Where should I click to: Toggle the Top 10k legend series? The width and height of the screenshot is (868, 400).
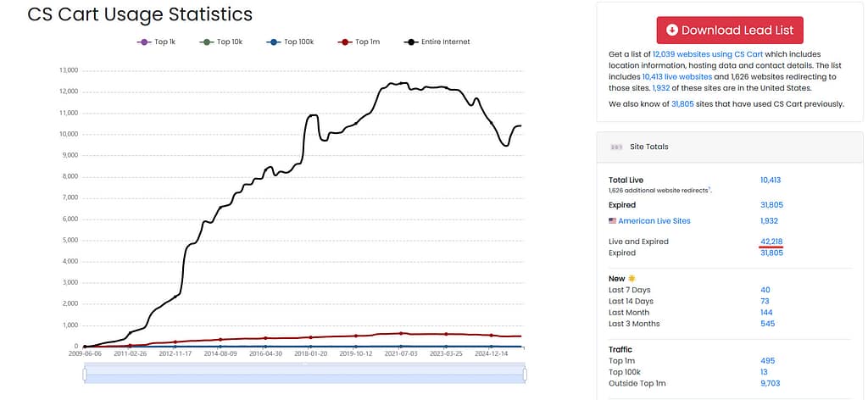click(x=223, y=42)
